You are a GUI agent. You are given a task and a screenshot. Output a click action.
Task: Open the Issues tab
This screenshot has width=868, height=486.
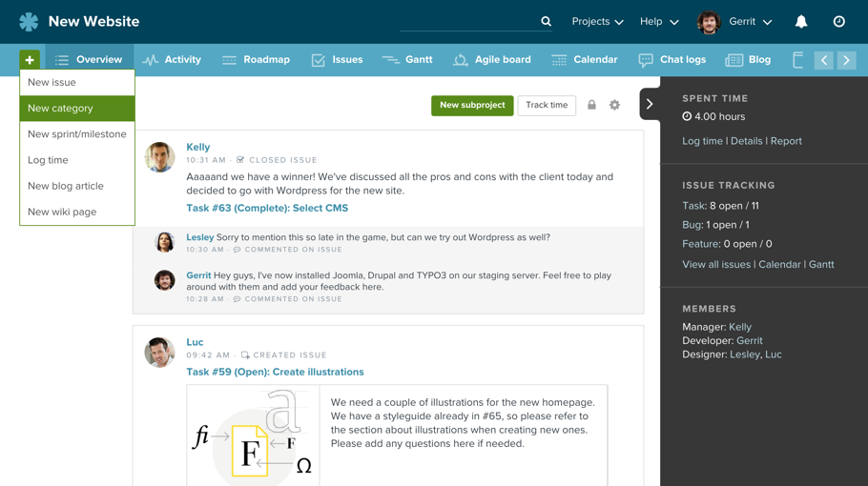tap(337, 60)
